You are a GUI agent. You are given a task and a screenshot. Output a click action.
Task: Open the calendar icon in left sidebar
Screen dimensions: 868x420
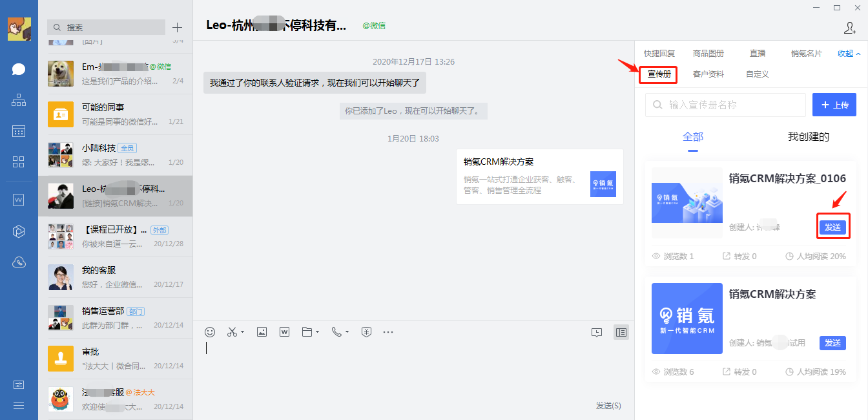tap(19, 131)
